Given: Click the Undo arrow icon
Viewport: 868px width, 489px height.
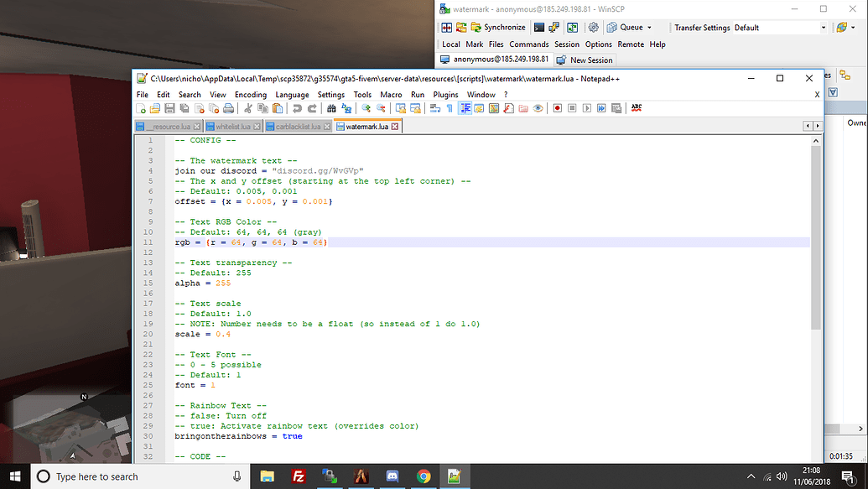Looking at the screenshot, I should pyautogui.click(x=297, y=108).
